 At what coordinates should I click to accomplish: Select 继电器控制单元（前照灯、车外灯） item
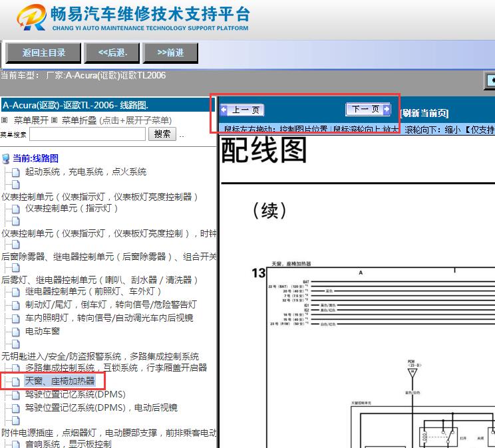pos(93,292)
